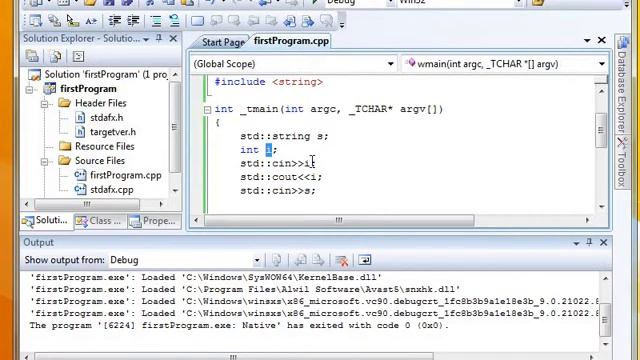Click the editor horizontal scrollbar thumb
Screen dimensions: 640x360
click(x=339, y=220)
